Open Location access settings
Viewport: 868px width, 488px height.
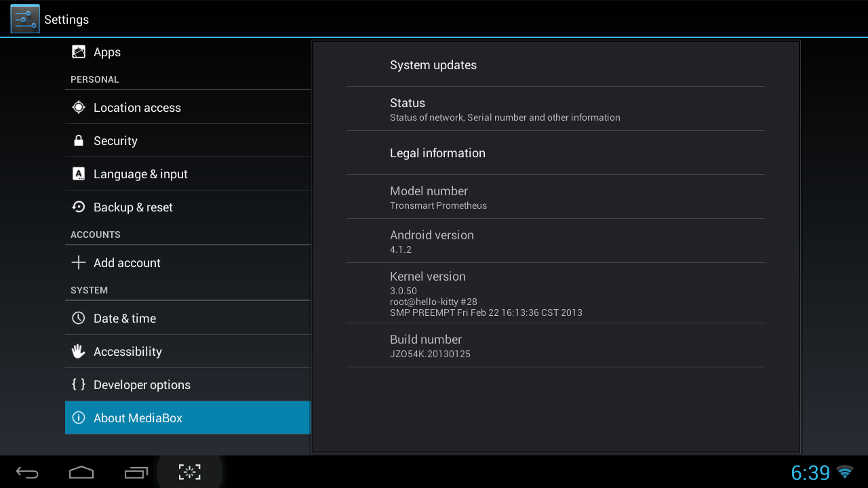(188, 107)
